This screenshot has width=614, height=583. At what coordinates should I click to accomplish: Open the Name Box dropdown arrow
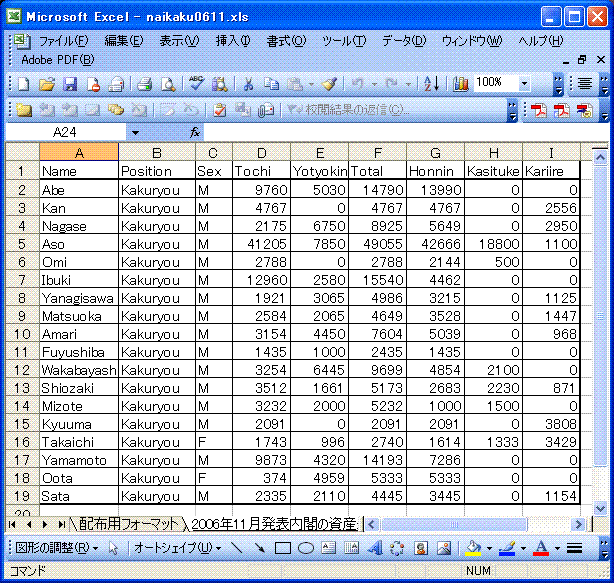coord(135,132)
